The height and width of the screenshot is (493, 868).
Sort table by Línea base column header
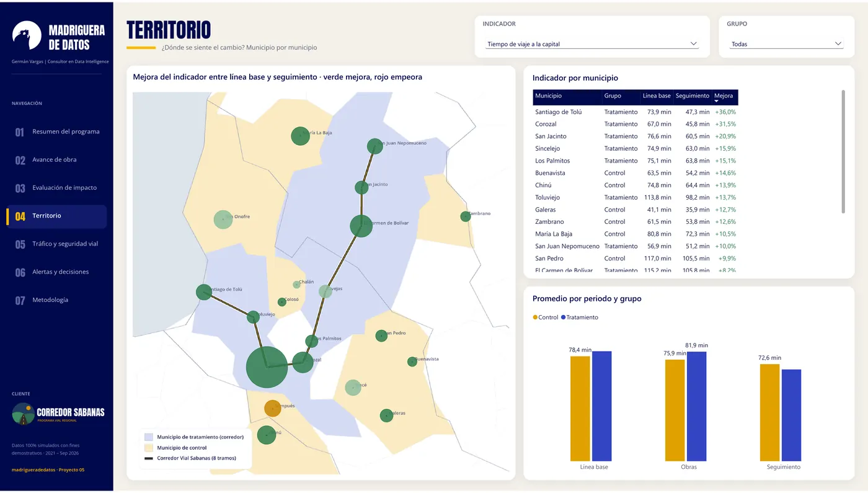657,96
